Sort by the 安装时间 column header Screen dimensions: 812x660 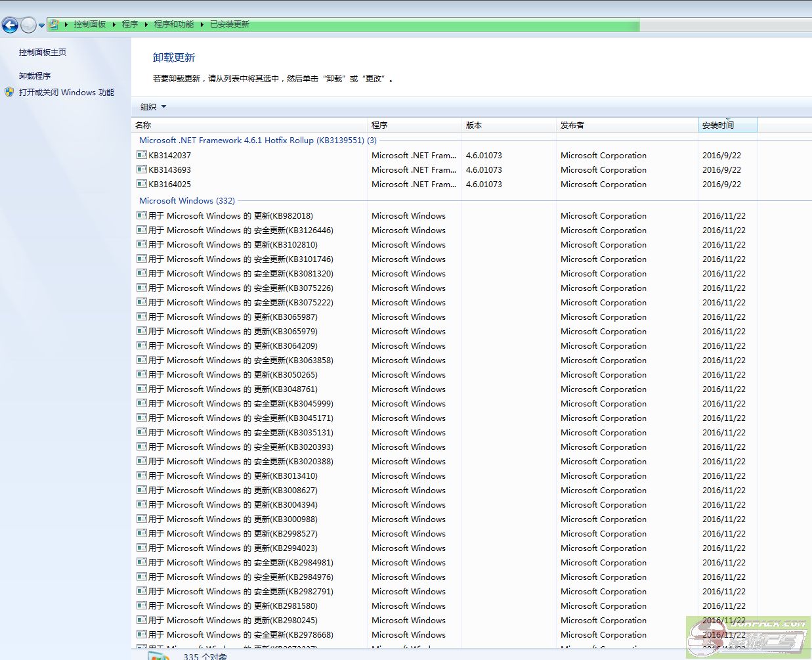718,125
